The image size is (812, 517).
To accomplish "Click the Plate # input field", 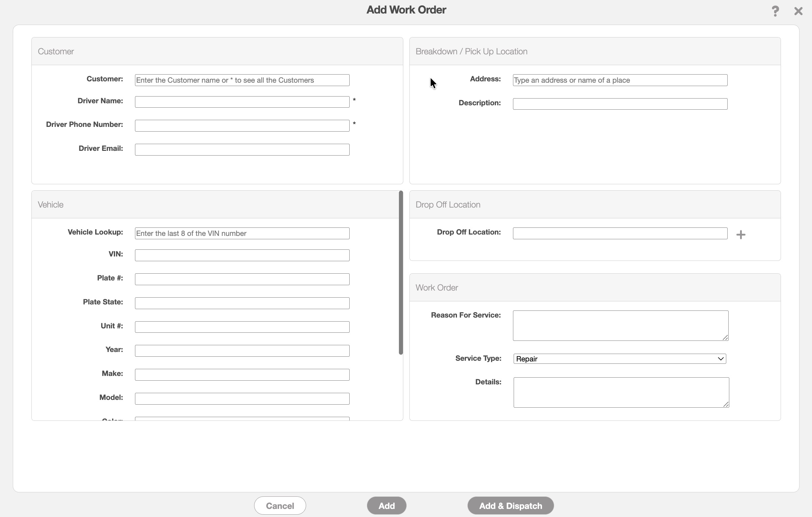I will (242, 279).
